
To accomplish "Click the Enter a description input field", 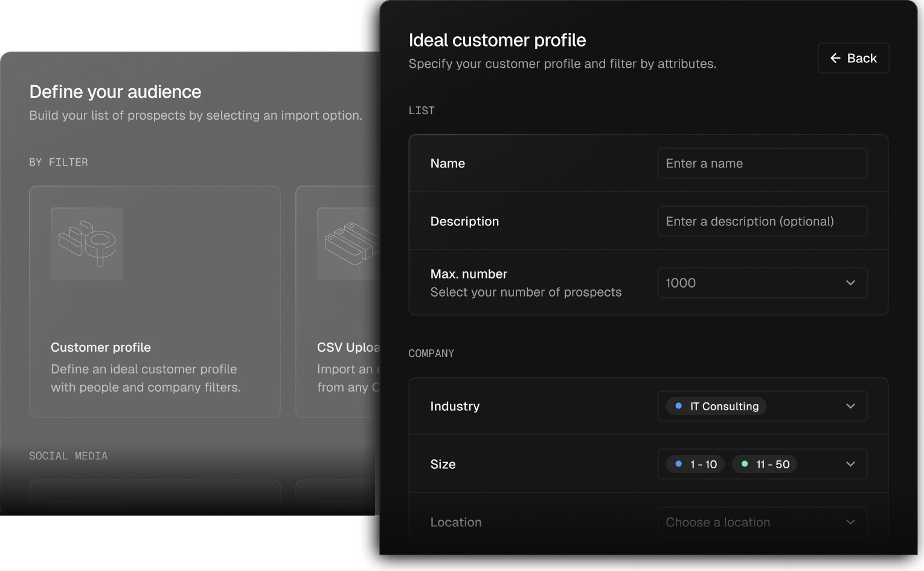I will coord(762,221).
